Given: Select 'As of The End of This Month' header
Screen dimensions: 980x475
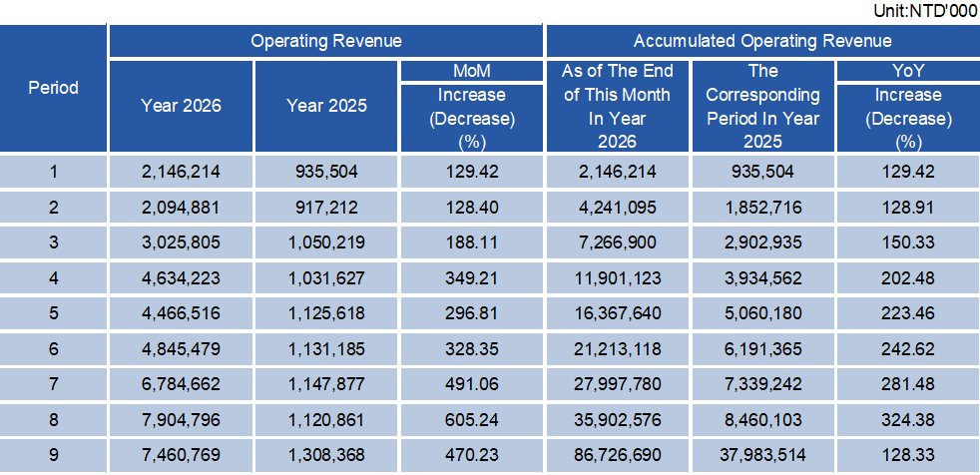Looking at the screenshot, I should 618,106.
